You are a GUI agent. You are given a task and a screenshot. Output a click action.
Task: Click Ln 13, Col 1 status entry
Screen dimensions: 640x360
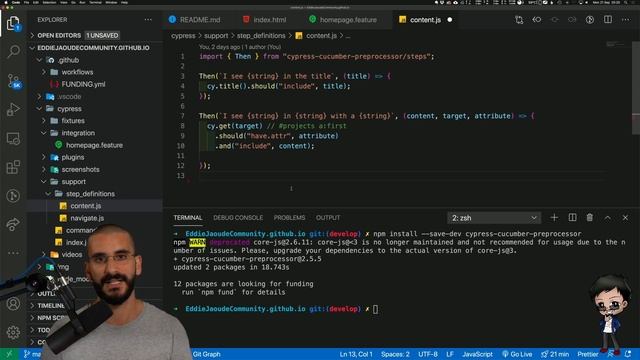(x=356, y=354)
